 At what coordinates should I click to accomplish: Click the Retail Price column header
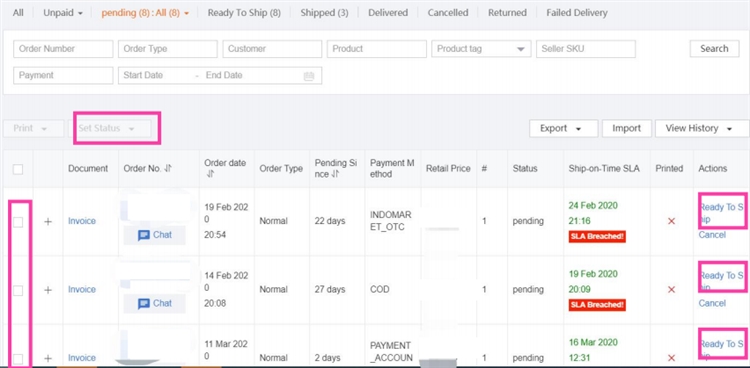448,168
